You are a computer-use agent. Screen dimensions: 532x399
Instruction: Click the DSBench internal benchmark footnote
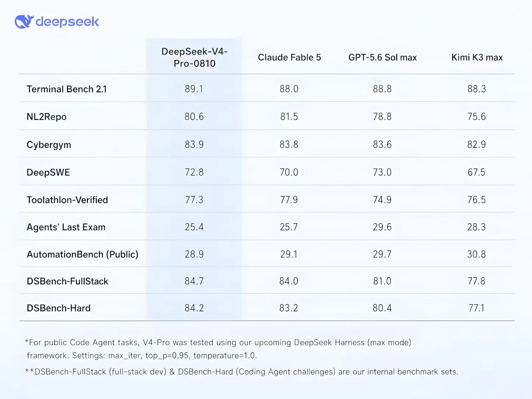pos(242,372)
